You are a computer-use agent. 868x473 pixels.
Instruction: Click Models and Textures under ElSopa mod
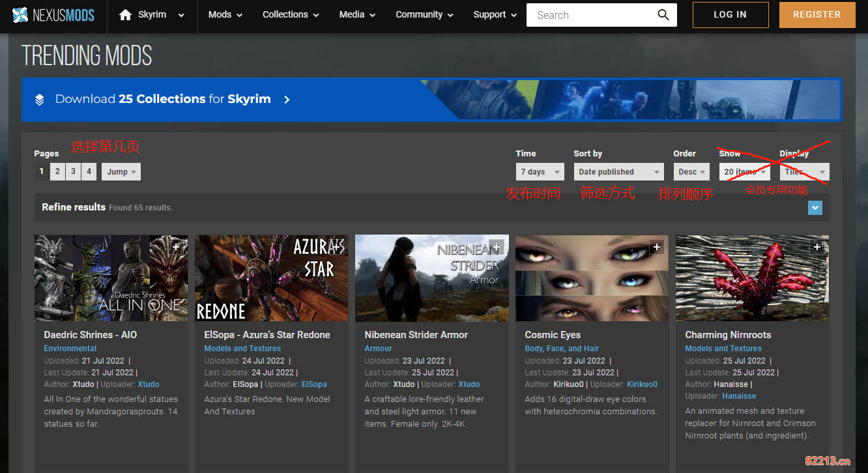pyautogui.click(x=242, y=349)
